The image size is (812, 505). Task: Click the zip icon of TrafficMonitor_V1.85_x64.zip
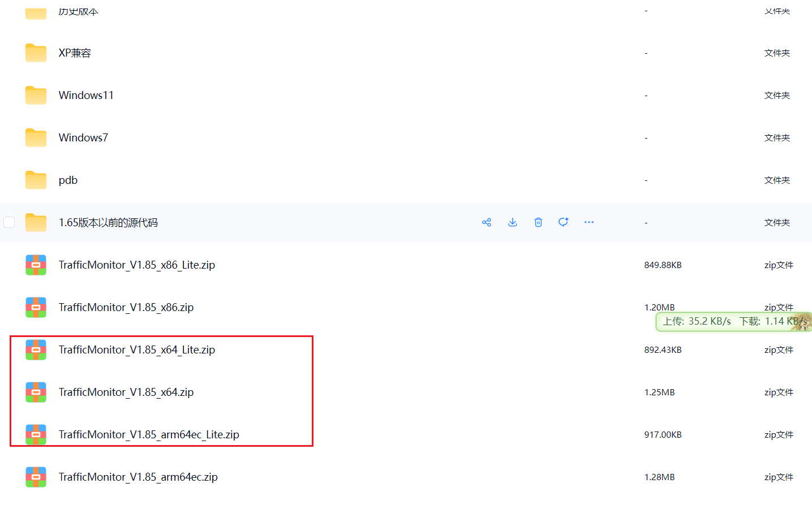tap(36, 392)
